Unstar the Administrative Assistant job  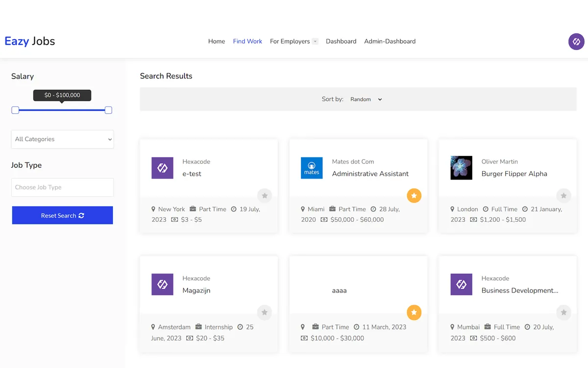414,196
